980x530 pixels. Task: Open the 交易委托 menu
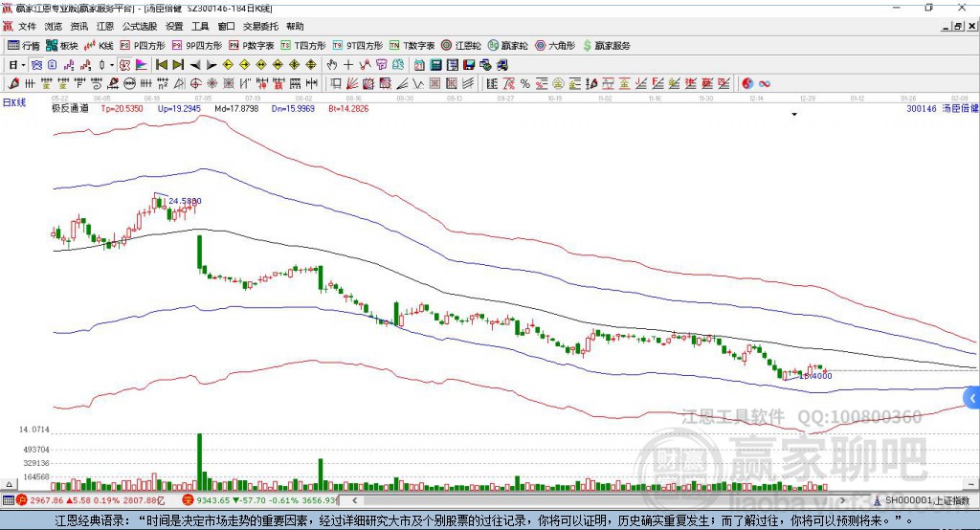(260, 26)
